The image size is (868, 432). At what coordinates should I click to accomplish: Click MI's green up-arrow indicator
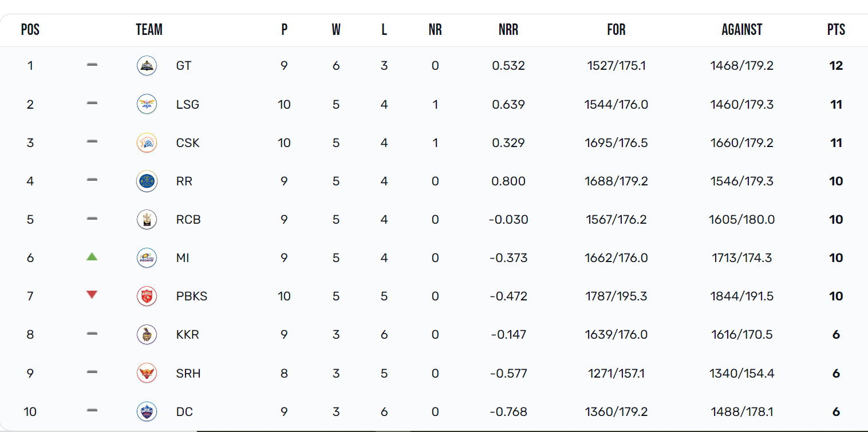coord(92,257)
